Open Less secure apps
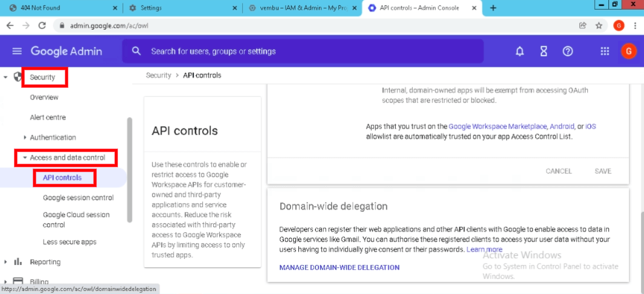644x294 pixels. coord(70,242)
